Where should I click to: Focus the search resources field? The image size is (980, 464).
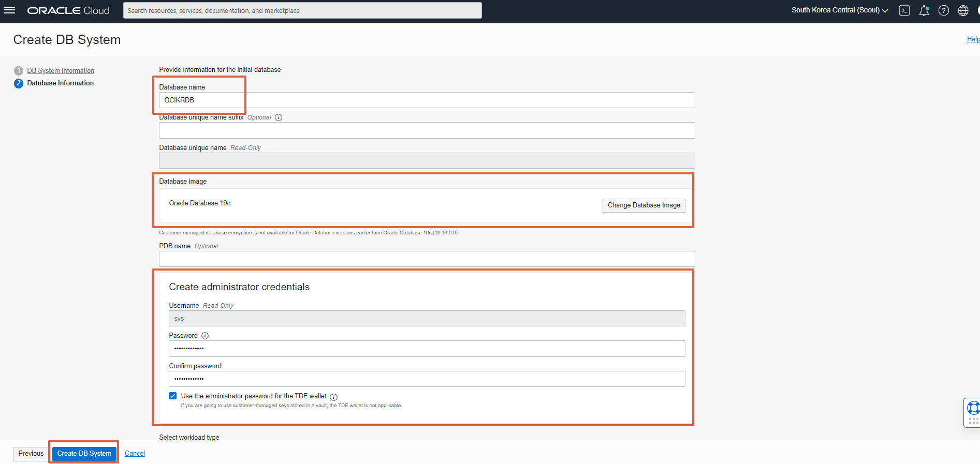[x=302, y=10]
